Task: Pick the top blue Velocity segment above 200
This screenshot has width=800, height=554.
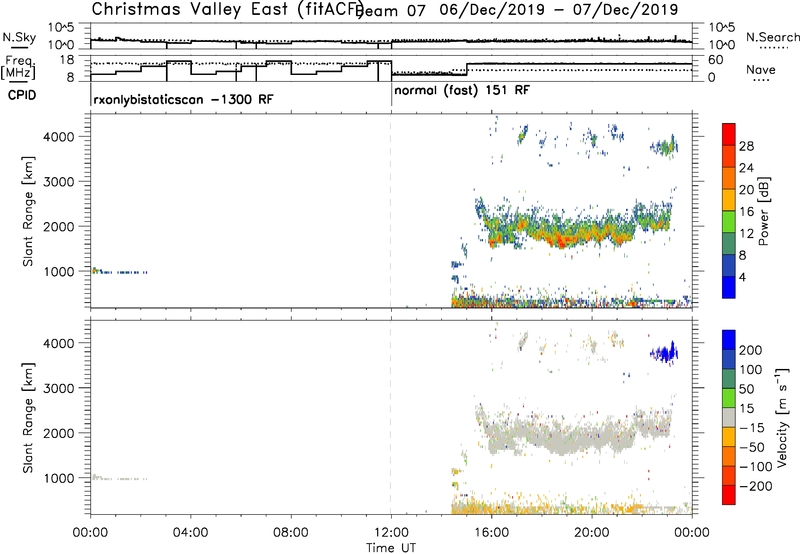Action: (729, 340)
